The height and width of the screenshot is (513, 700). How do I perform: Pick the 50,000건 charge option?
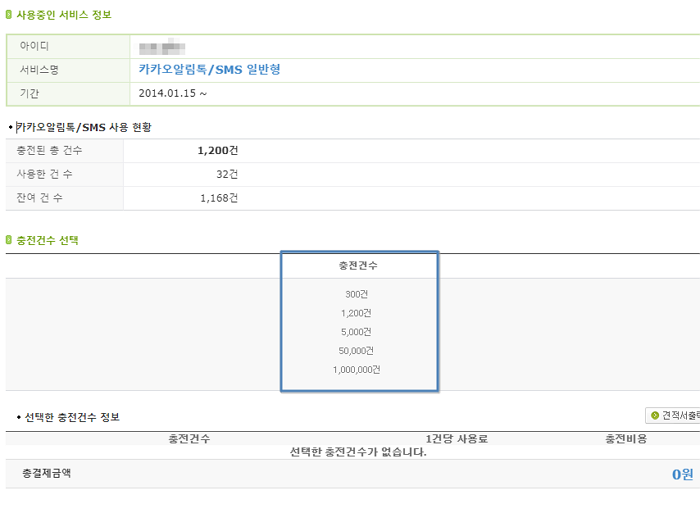pyautogui.click(x=356, y=350)
